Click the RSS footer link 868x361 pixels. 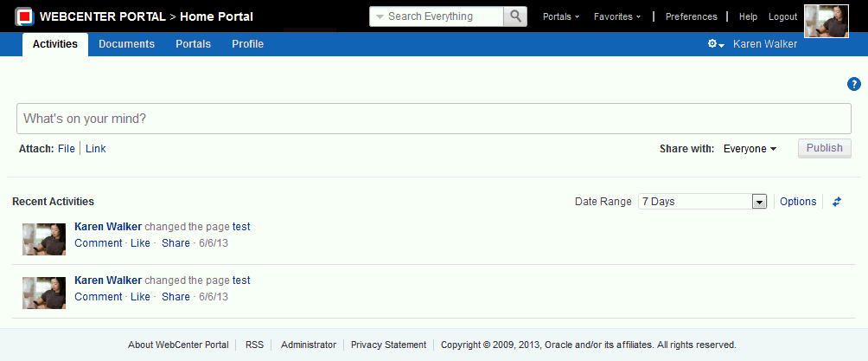click(x=255, y=345)
